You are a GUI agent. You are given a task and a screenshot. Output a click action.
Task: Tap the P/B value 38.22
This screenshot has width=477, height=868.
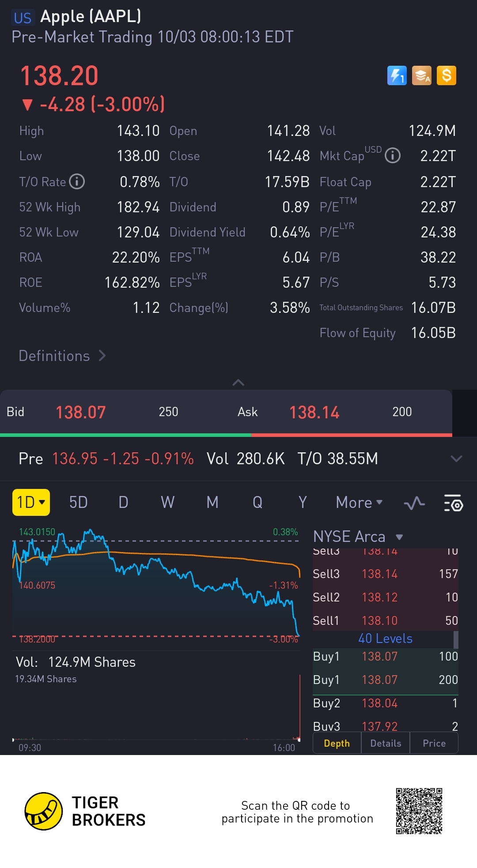(438, 257)
